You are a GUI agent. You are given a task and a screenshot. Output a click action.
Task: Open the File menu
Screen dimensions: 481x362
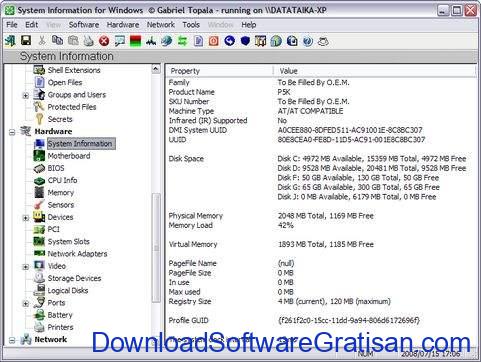(x=12, y=25)
